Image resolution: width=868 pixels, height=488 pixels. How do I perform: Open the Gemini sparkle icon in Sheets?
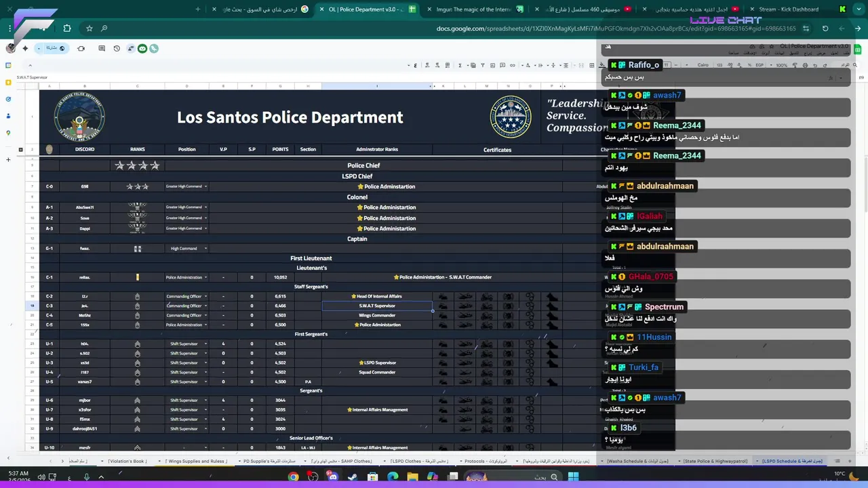tap(25, 48)
